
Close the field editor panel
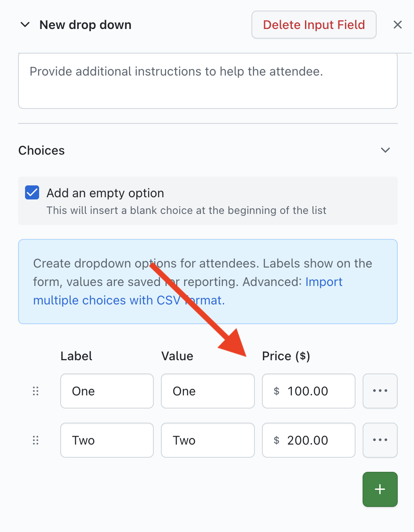point(398,25)
